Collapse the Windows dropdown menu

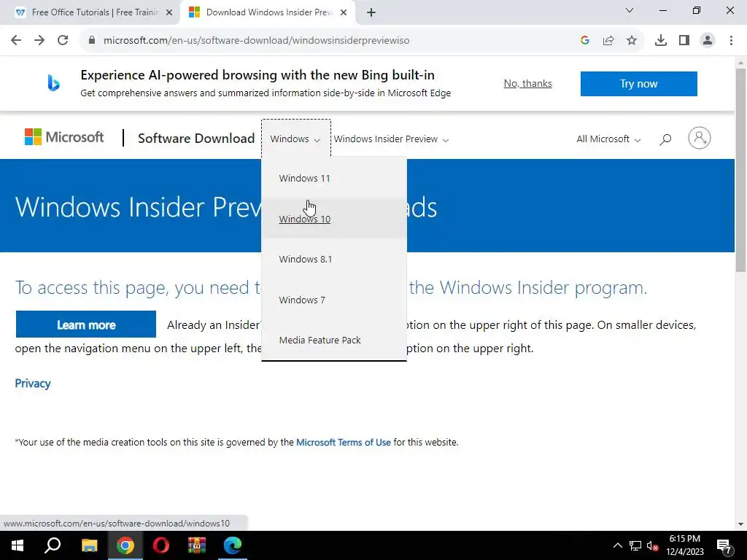[295, 139]
